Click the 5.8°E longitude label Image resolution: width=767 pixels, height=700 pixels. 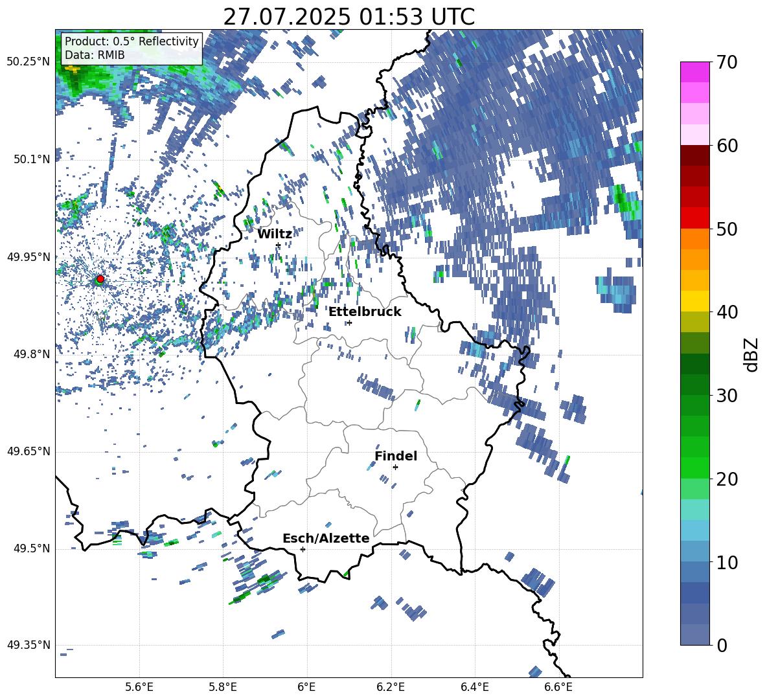pos(223,687)
